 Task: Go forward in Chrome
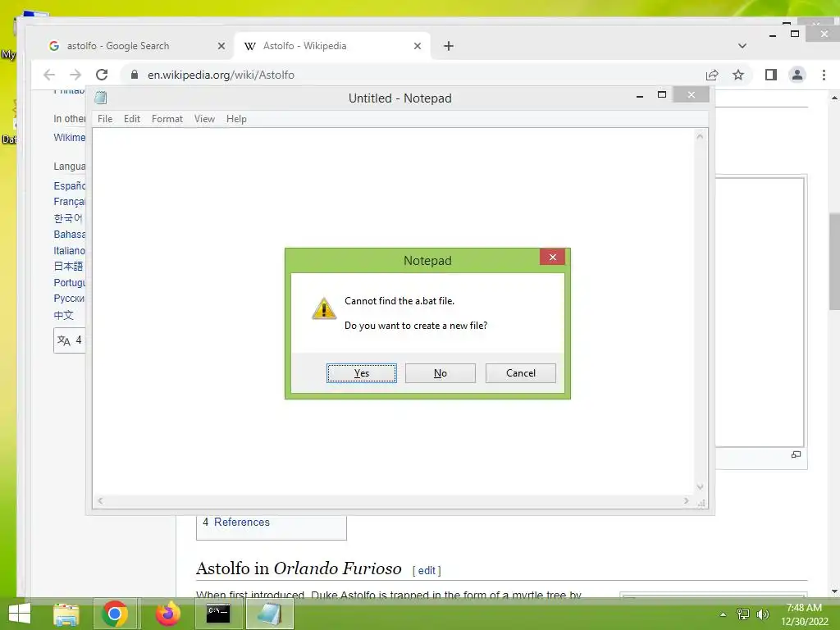tap(75, 75)
